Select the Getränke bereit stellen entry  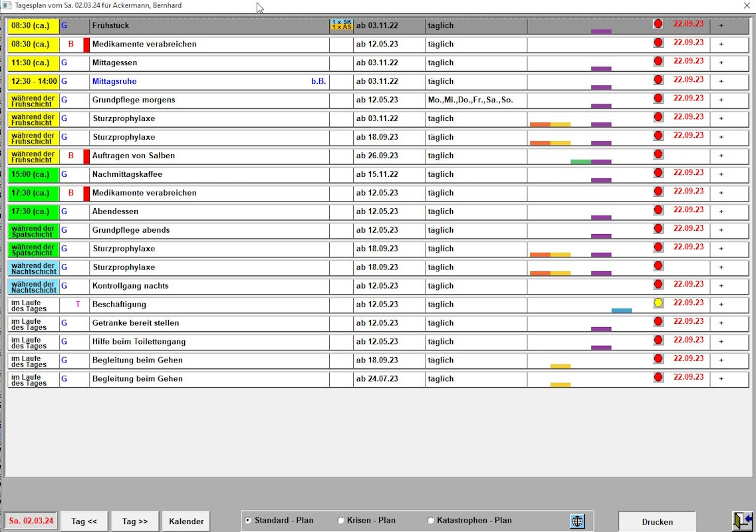tap(136, 323)
